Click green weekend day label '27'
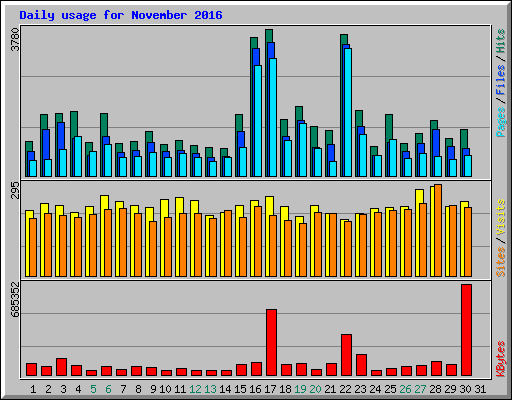Image resolution: width=512 pixels, height=400 pixels. (x=420, y=389)
